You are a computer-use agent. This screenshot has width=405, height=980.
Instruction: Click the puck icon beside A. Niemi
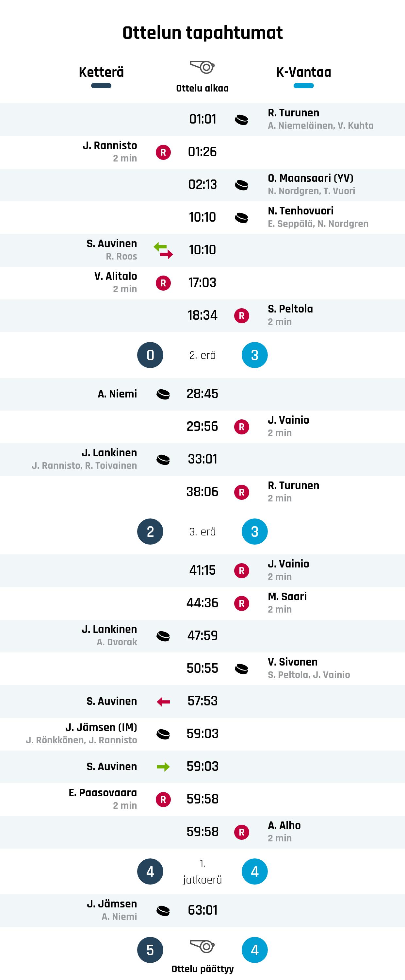163,395
